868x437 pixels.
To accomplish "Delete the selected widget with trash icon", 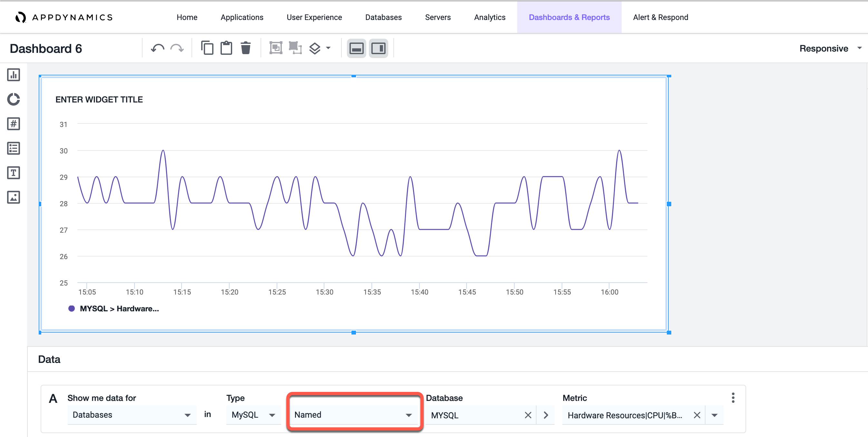I will pyautogui.click(x=246, y=48).
